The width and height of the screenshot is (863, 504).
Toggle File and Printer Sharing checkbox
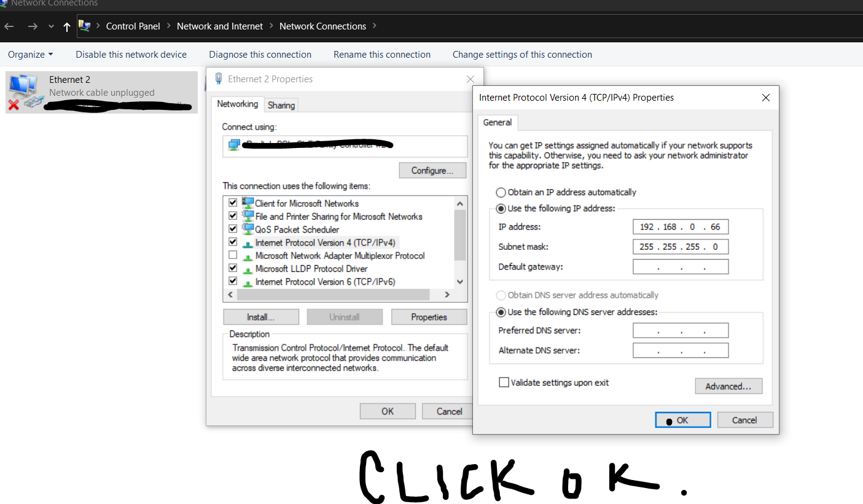(233, 216)
